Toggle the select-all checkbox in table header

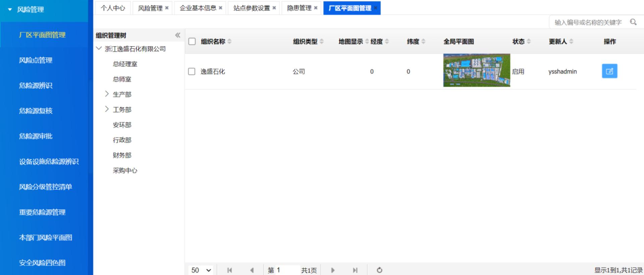coord(192,41)
